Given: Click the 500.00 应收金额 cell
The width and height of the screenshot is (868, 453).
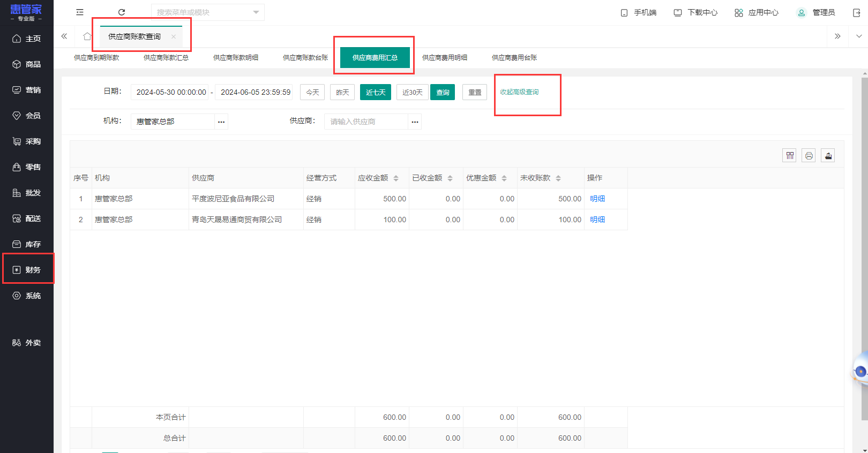Looking at the screenshot, I should (x=382, y=199).
